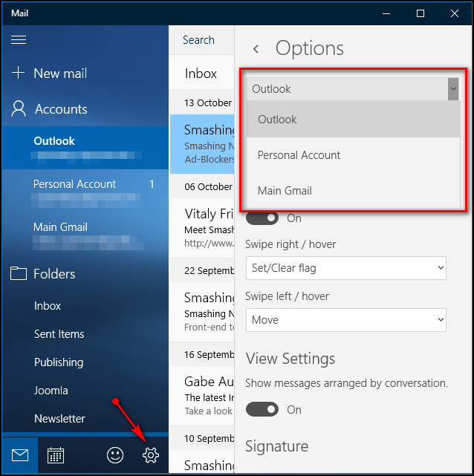474x476 pixels.
Task: Open the Swipe left Move dropdown
Action: [x=345, y=320]
